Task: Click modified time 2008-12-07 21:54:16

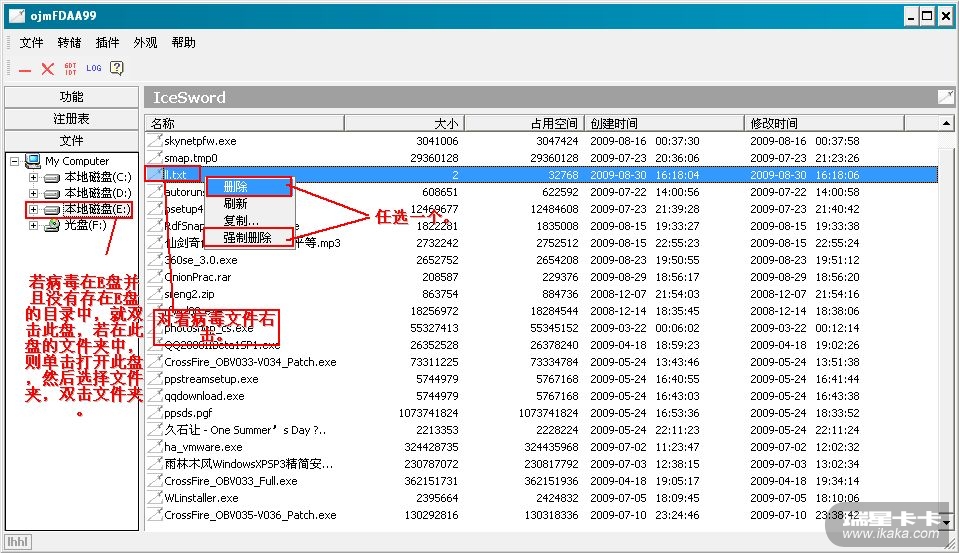Action: tap(805, 294)
